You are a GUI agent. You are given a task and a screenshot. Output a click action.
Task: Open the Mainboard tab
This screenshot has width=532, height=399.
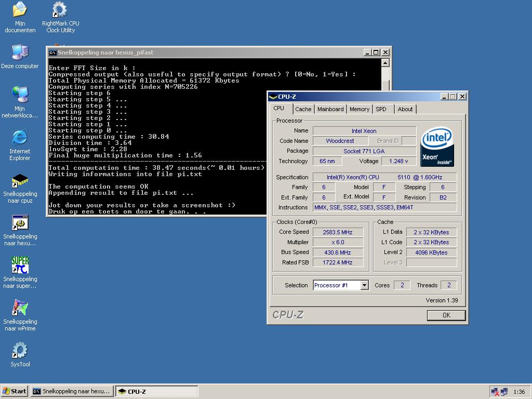[x=330, y=109]
